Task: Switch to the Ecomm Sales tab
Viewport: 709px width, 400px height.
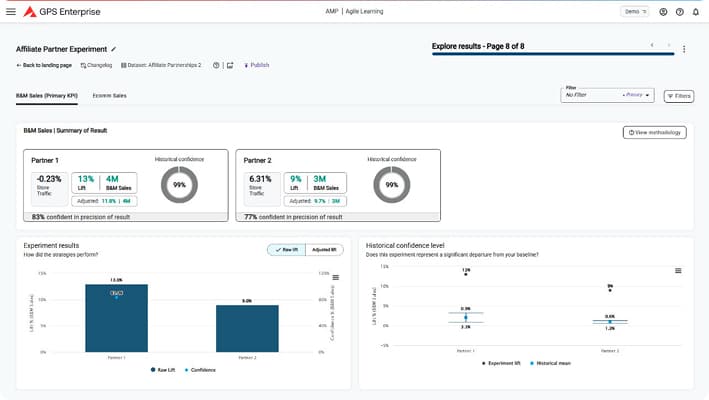Action: [109, 96]
